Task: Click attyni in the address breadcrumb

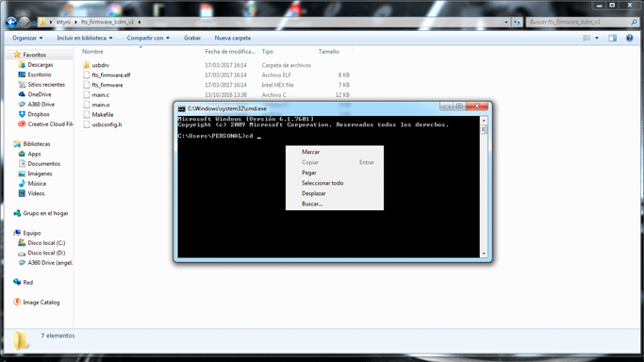Action: coord(63,22)
